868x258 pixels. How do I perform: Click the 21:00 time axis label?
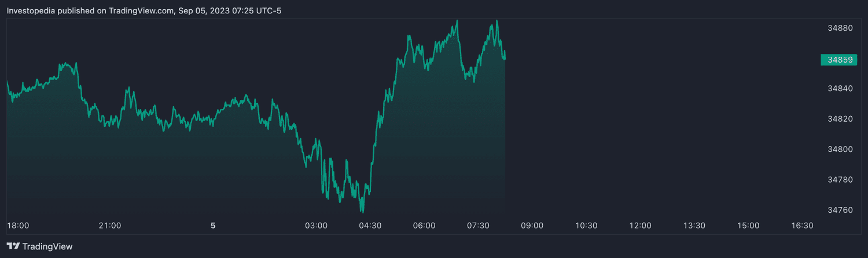[110, 225]
